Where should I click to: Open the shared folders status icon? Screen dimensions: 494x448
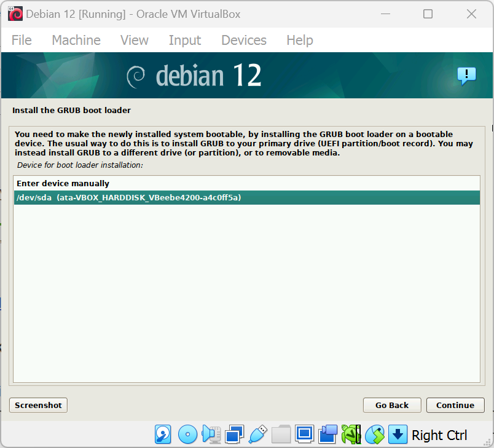(281, 434)
